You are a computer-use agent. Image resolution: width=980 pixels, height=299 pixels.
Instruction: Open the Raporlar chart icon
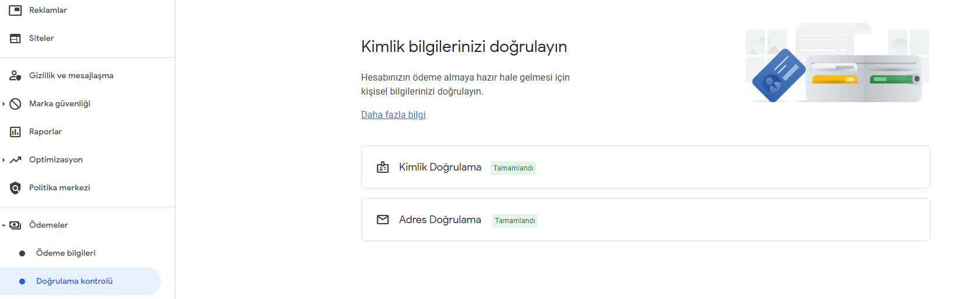tap(15, 131)
